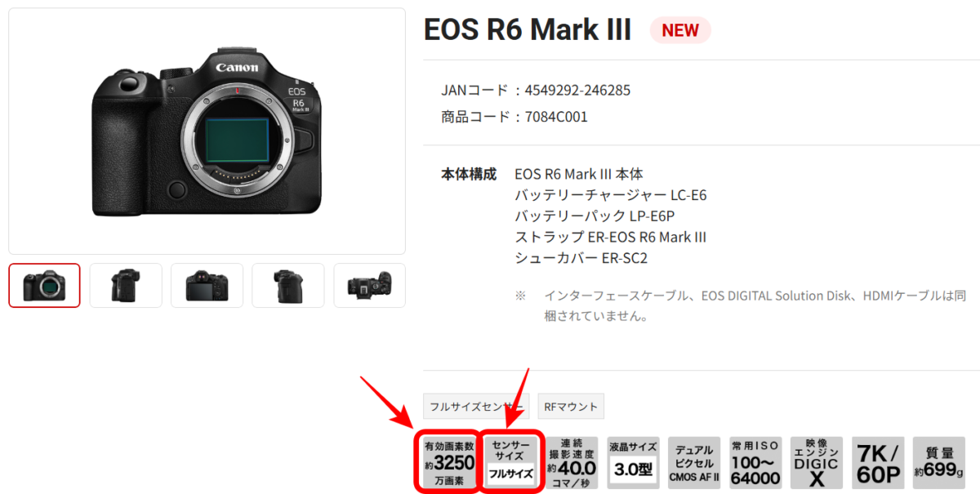980x494 pixels.
Task: Click the センサーサイズ フルサイズ spec icon
Action: 511,462
